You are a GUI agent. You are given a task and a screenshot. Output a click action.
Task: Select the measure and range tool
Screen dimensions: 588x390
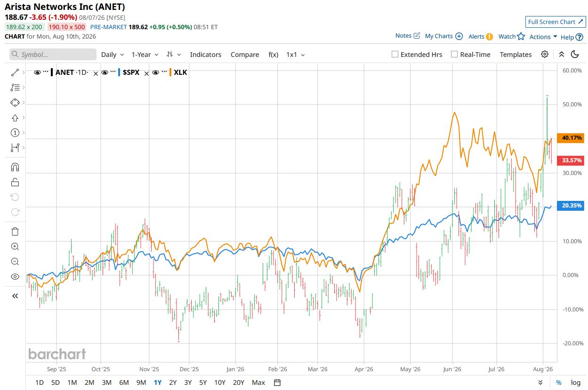(15, 148)
